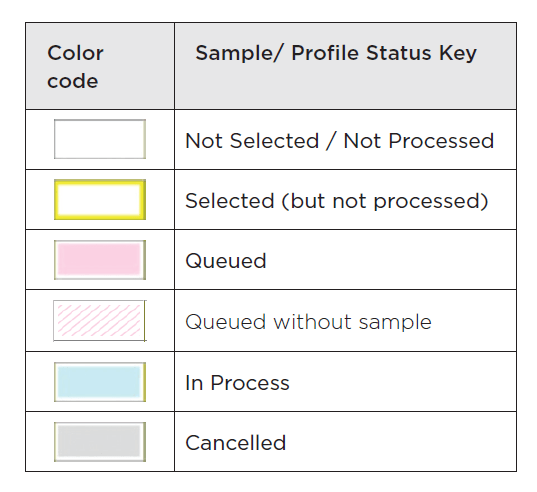
Task: Click the gray Cancelled color swatch
Action: [100, 442]
